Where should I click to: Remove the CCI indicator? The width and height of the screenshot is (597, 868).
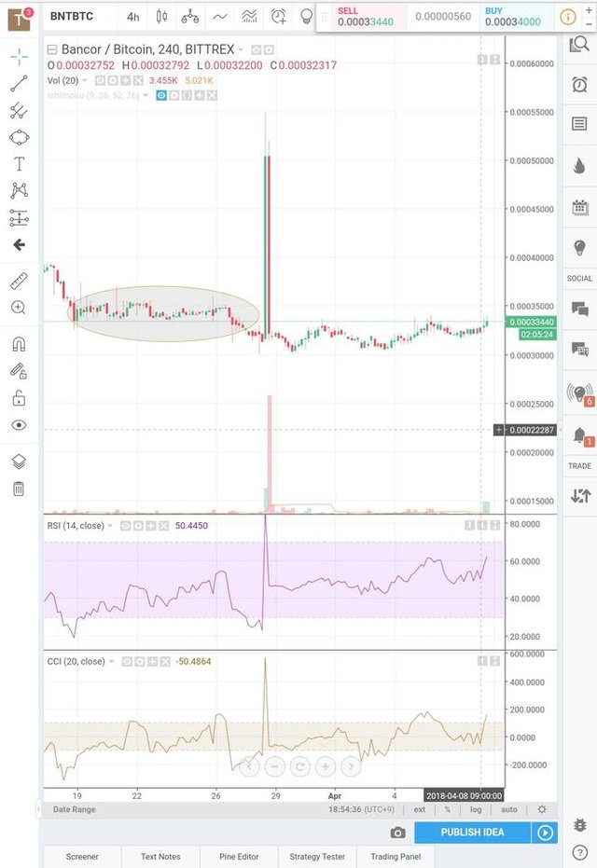[165, 661]
